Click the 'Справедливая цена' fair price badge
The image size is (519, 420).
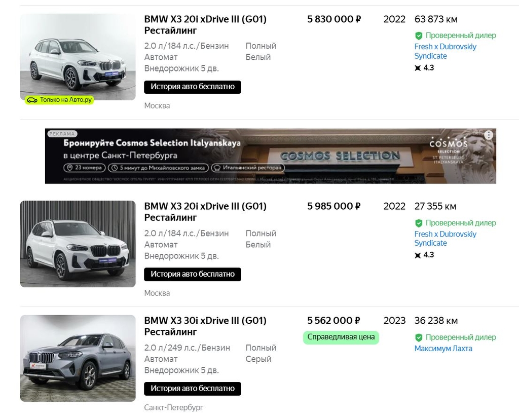[x=341, y=337]
